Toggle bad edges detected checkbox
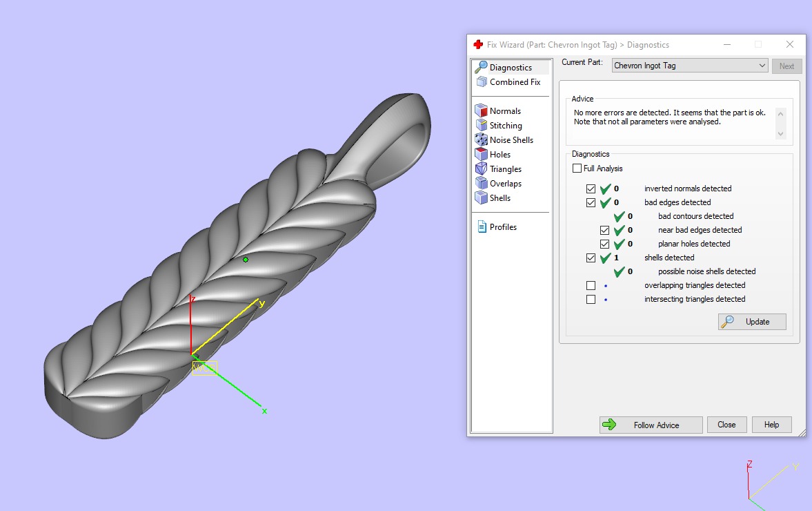The height and width of the screenshot is (511, 812). (x=591, y=202)
